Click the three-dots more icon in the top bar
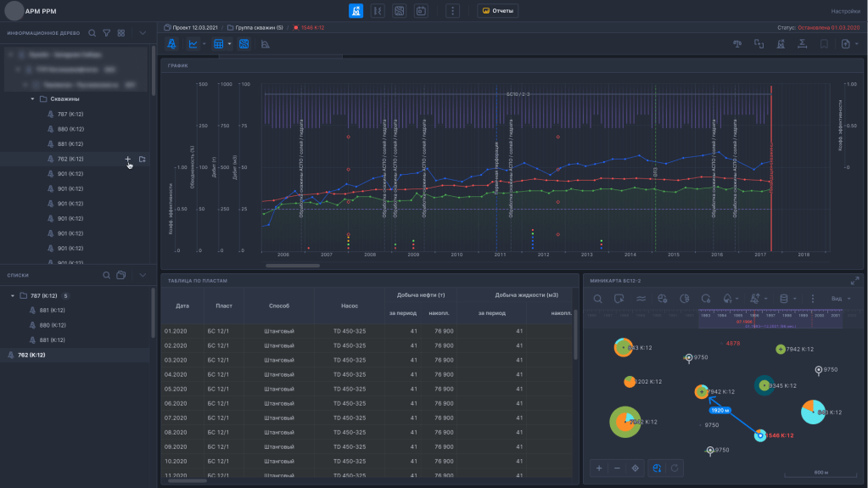868x488 pixels. tap(453, 11)
